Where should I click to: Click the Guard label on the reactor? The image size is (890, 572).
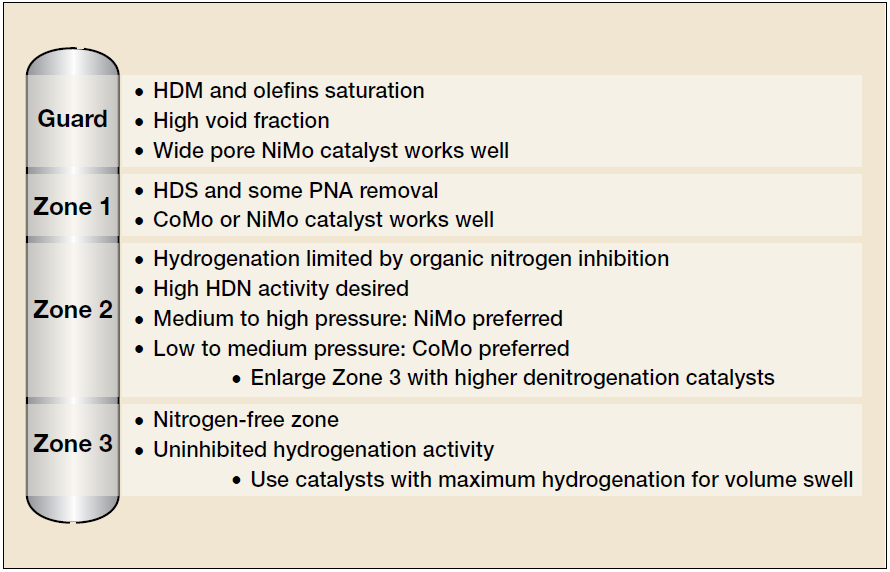72,119
